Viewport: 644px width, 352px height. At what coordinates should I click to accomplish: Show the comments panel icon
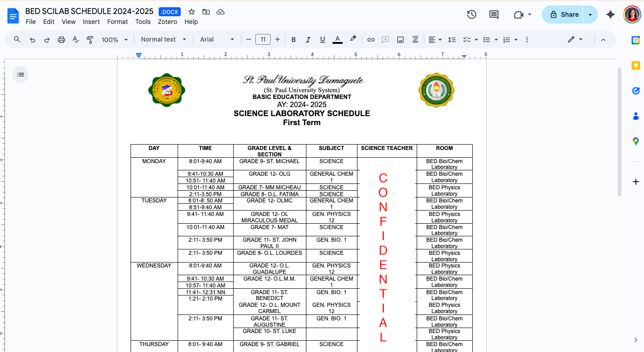click(494, 14)
